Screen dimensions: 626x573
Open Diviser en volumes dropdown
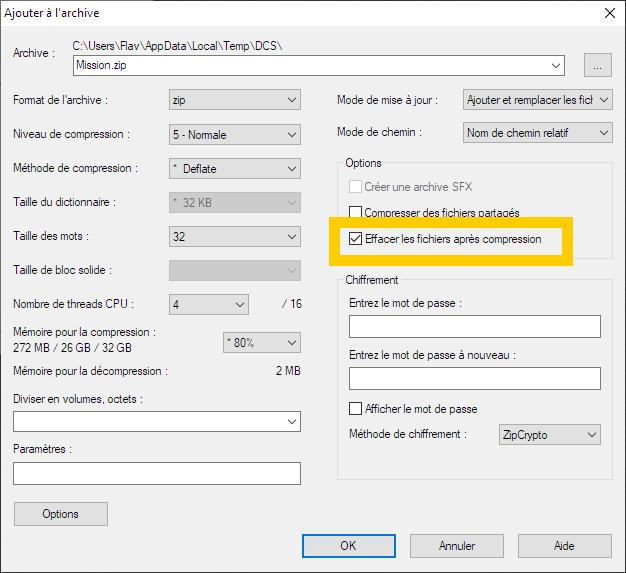(157, 422)
